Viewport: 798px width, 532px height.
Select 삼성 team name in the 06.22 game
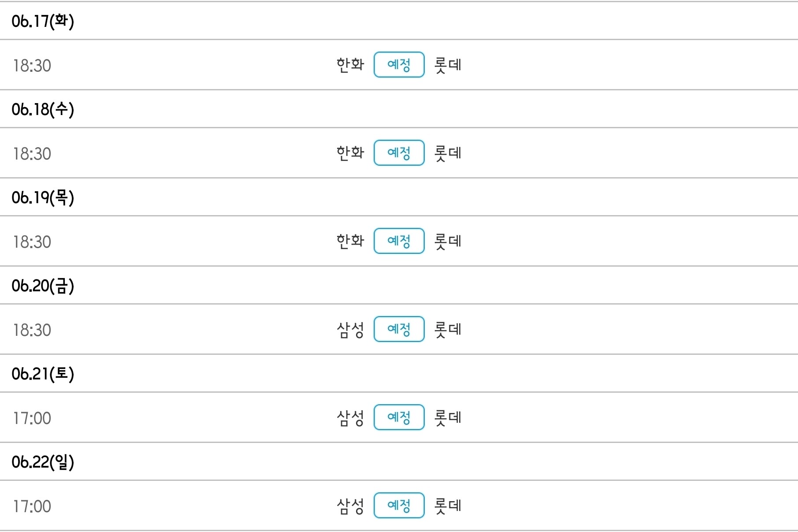click(x=350, y=506)
